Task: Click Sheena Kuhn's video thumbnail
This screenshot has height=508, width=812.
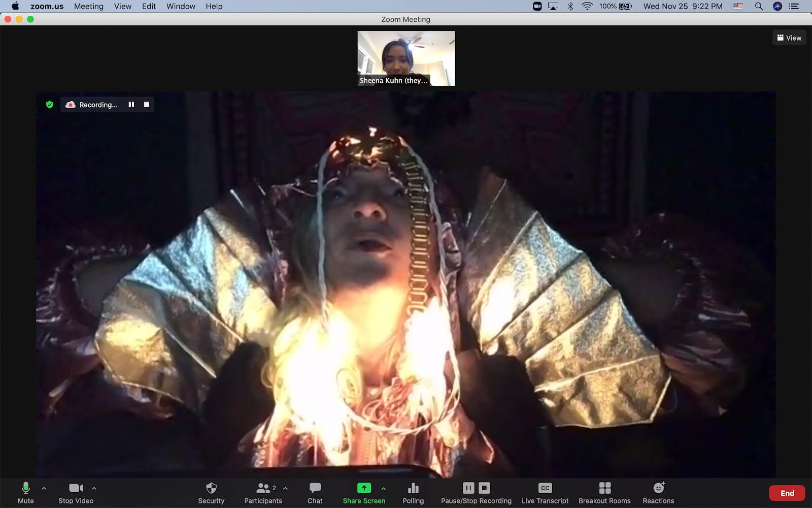Action: (406, 58)
